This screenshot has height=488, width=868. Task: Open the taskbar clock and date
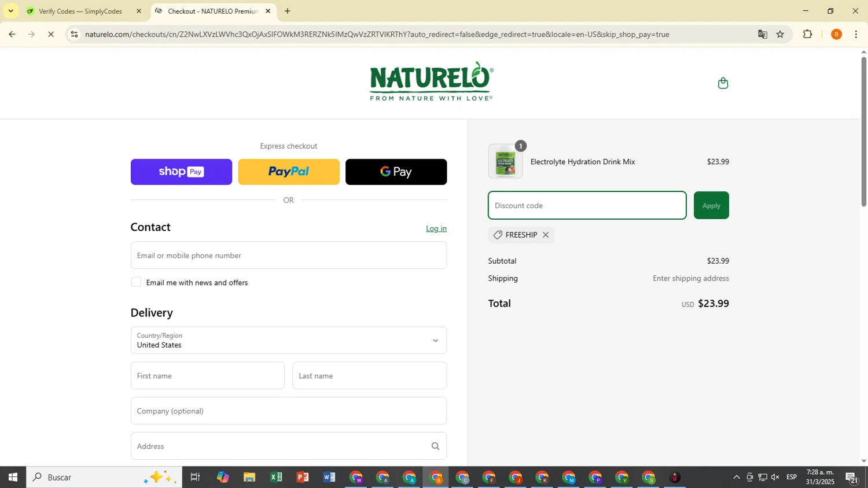pyautogui.click(x=820, y=477)
